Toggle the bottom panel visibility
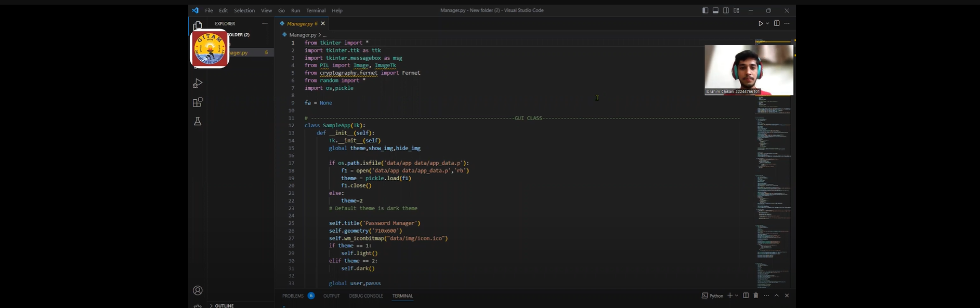 click(715, 10)
